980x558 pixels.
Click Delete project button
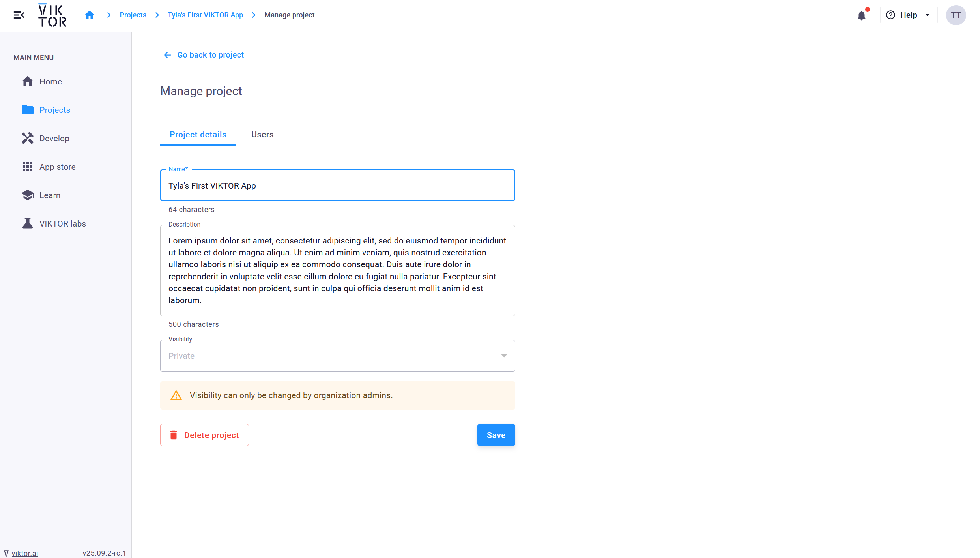(x=204, y=435)
